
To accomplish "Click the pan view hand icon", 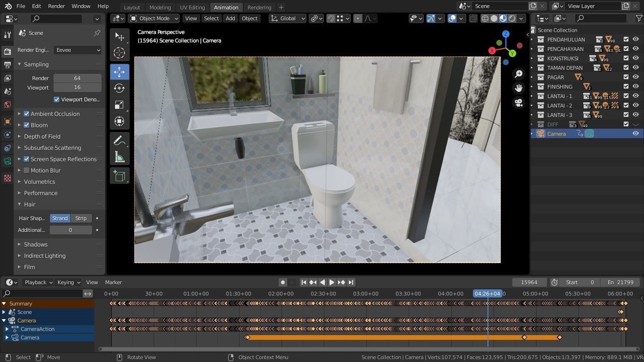I will coord(519,88).
